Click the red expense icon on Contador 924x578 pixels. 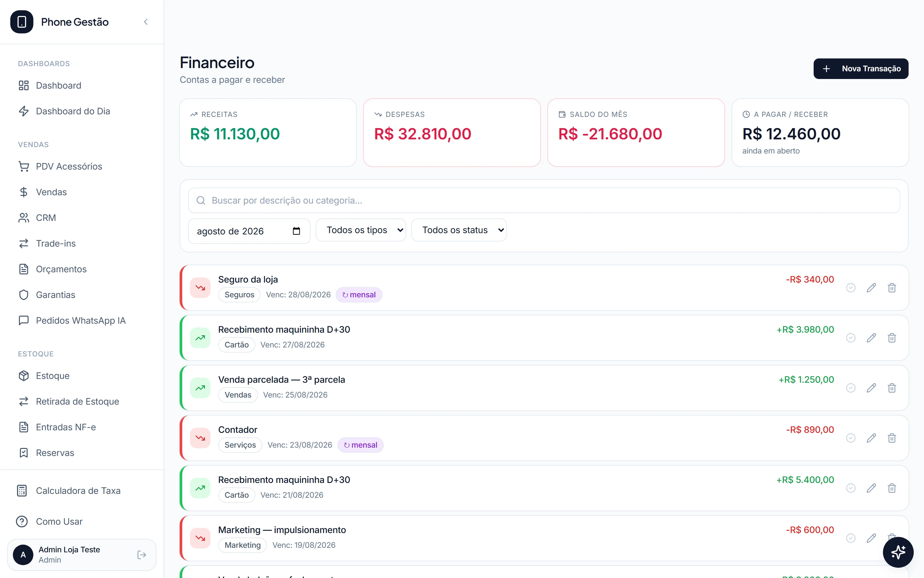pos(201,438)
